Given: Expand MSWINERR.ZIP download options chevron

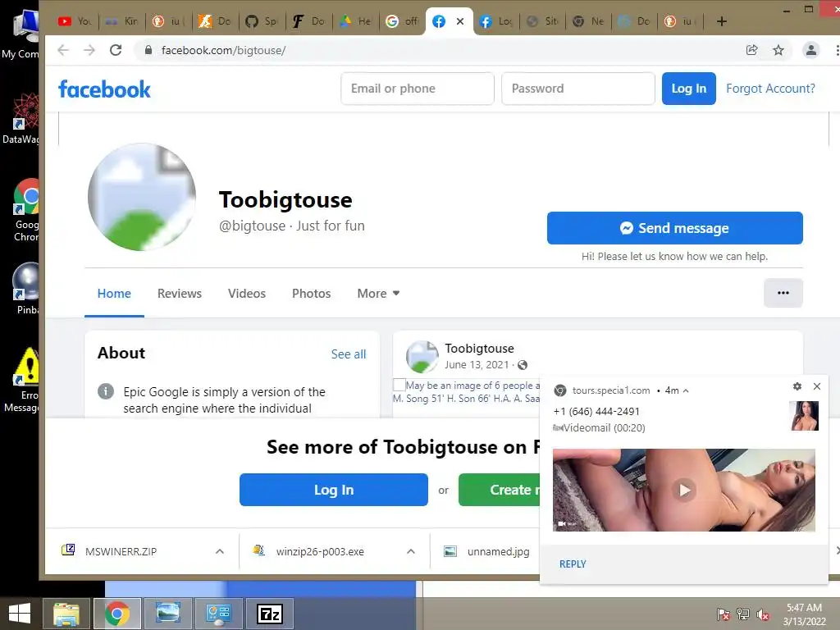Looking at the screenshot, I should tap(220, 551).
